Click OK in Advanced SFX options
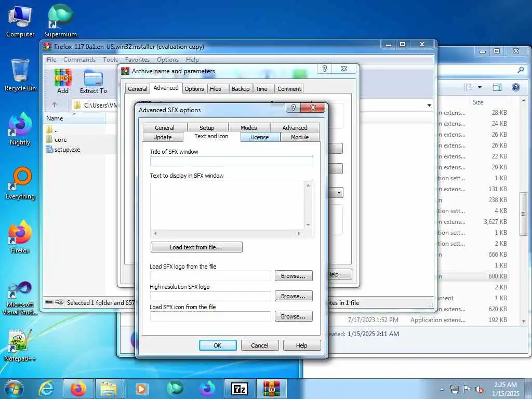 click(x=218, y=345)
